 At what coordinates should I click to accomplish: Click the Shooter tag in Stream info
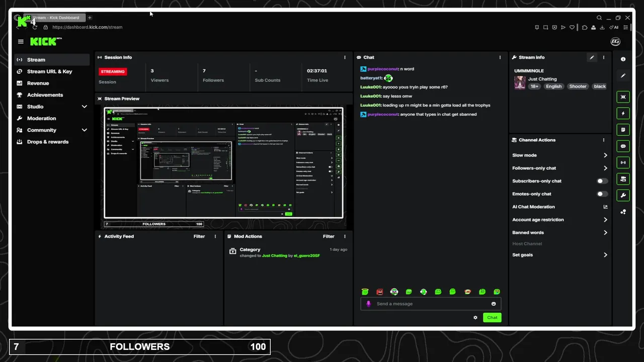pyautogui.click(x=578, y=86)
